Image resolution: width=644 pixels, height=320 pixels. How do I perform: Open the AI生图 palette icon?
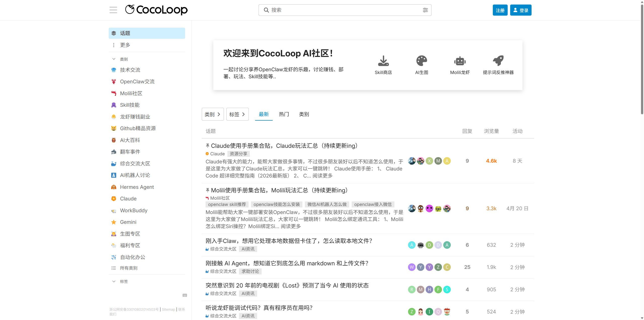click(x=422, y=61)
